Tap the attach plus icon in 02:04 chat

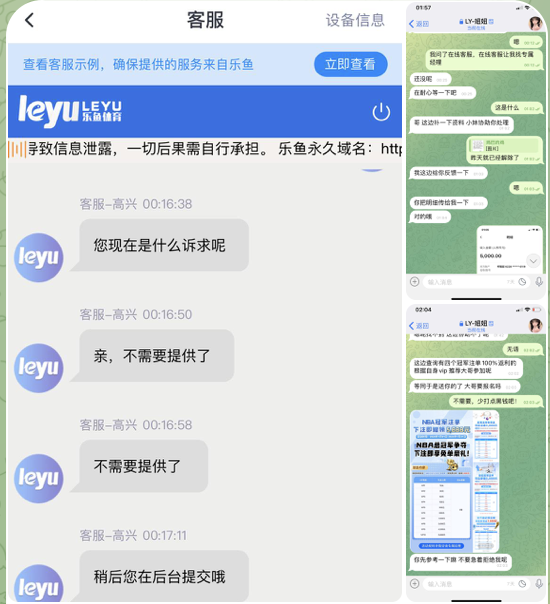point(414,584)
